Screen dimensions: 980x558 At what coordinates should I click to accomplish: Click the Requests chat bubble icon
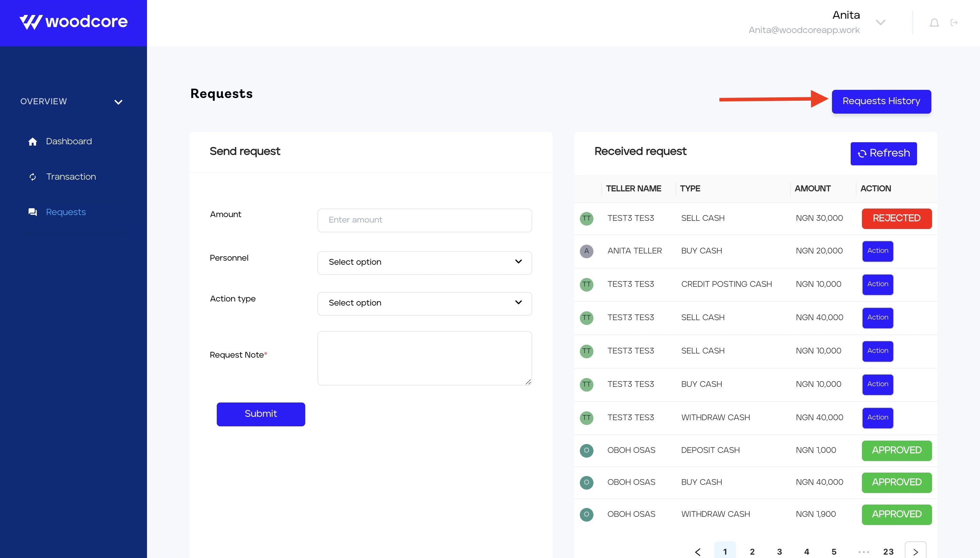(33, 212)
